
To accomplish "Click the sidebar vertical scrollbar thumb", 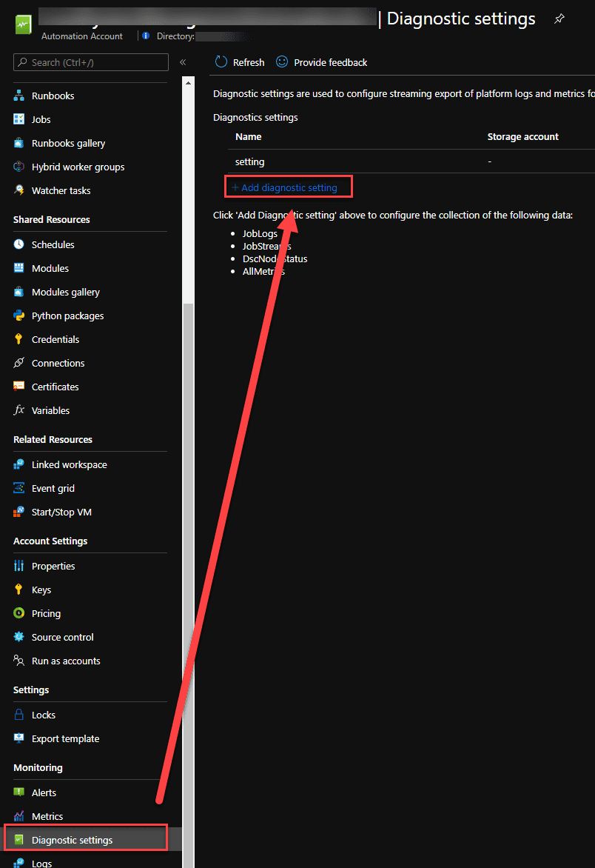I will 188,586.
